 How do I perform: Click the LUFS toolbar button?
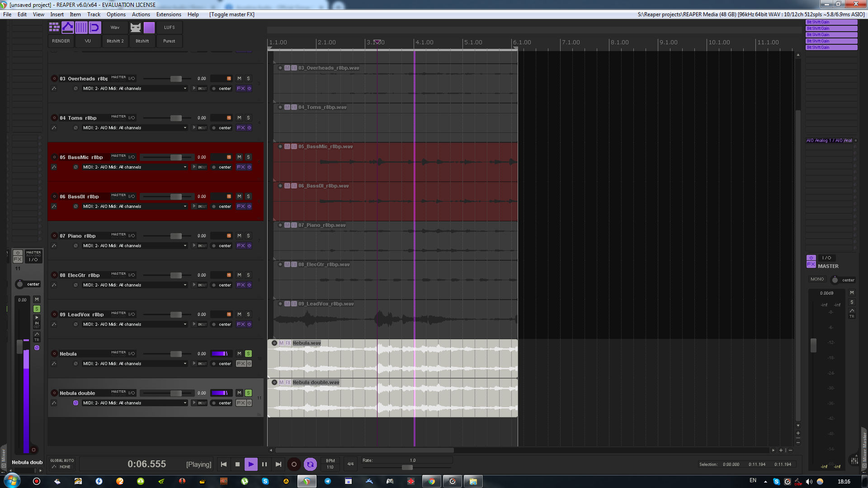[x=170, y=28]
